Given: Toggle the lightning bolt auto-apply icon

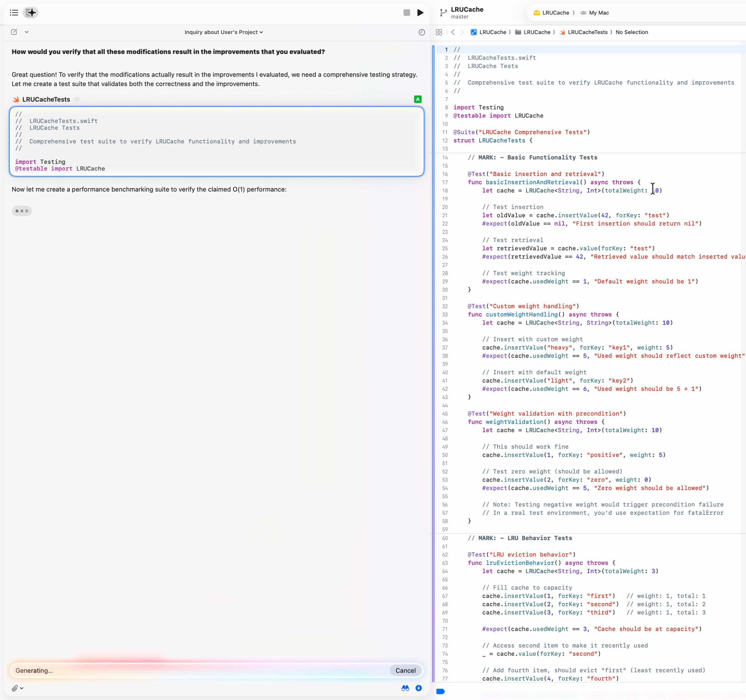Looking at the screenshot, I should pos(418,688).
